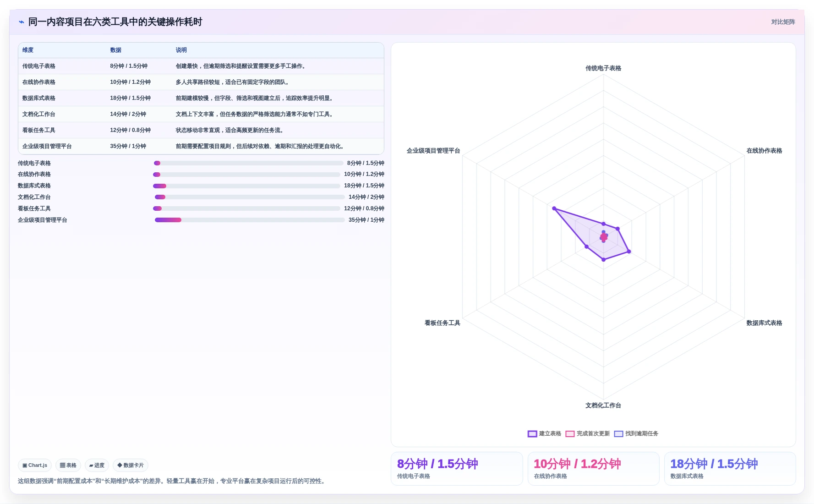Open the 10分钟 / 1.2分钟 data card
814x504 pixels.
pos(593,469)
